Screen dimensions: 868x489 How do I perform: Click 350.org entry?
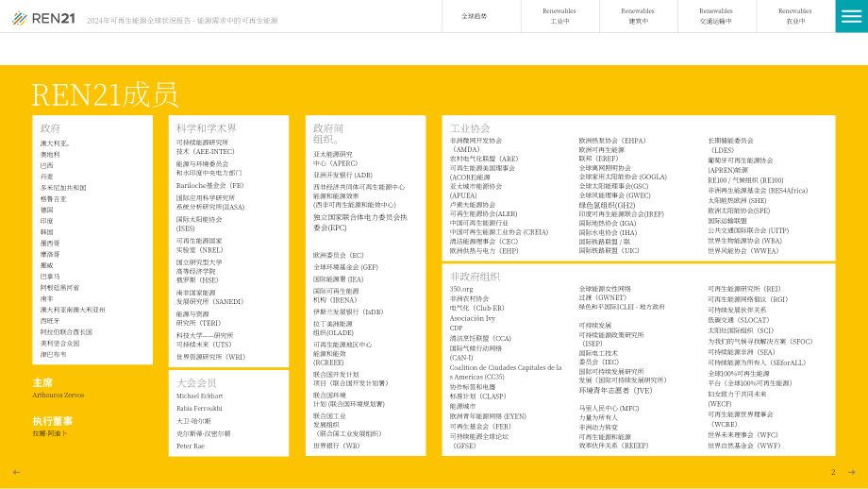461,289
